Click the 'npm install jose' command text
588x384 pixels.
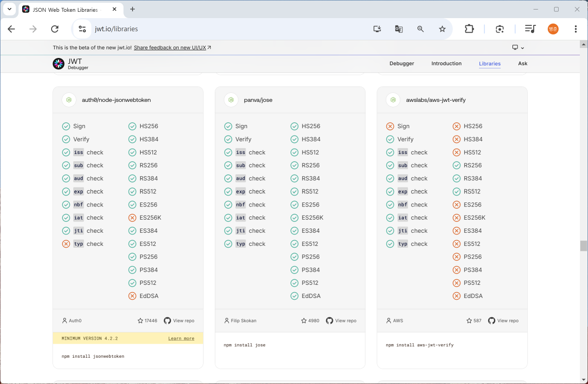244,345
